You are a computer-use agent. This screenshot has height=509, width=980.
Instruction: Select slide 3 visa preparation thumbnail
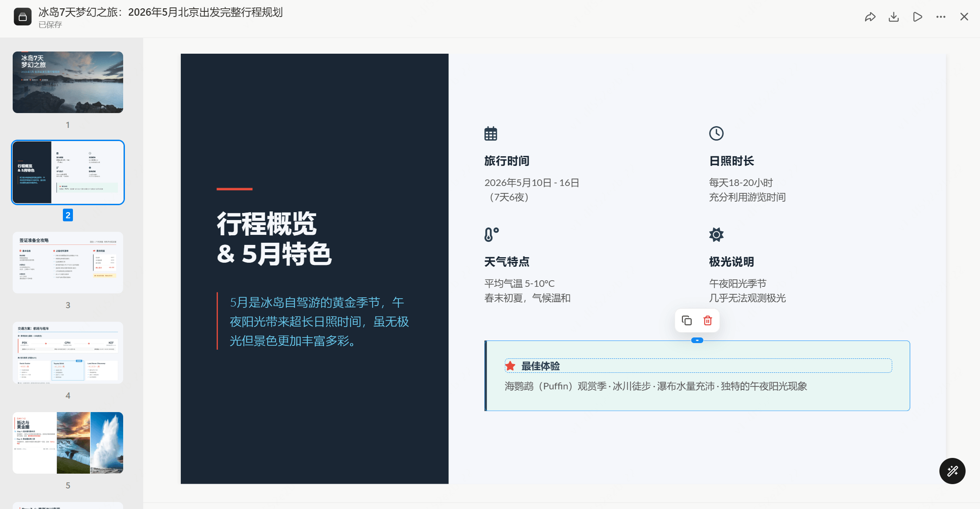[68, 262]
